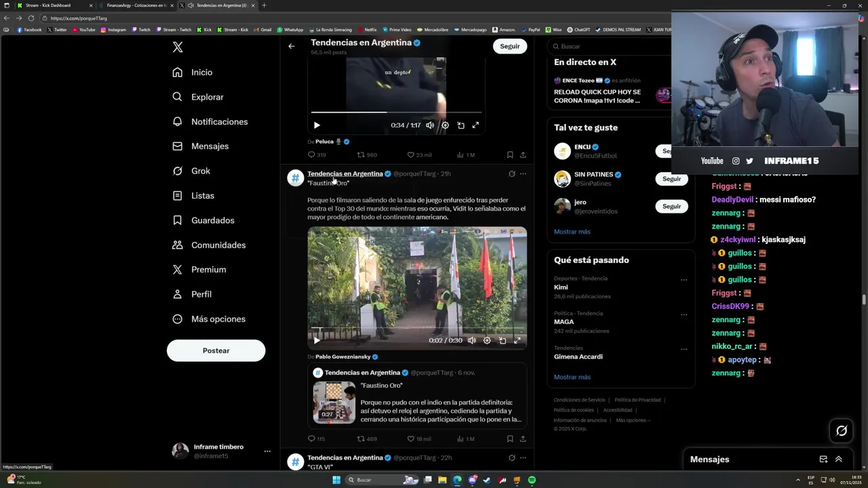Viewport: 868px width, 488px height.
Task: Open Condiciones de Servicio link
Action: (579, 400)
